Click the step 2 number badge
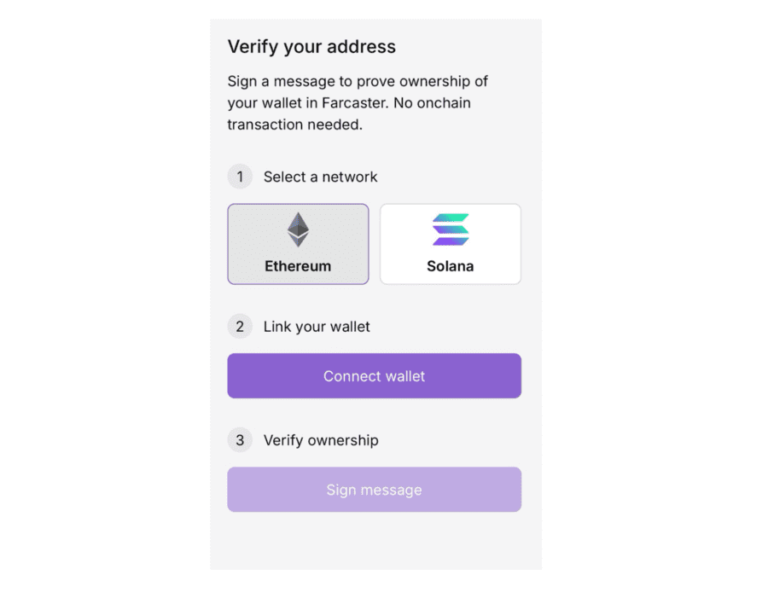Image resolution: width=768 pixels, height=598 pixels. [x=239, y=326]
